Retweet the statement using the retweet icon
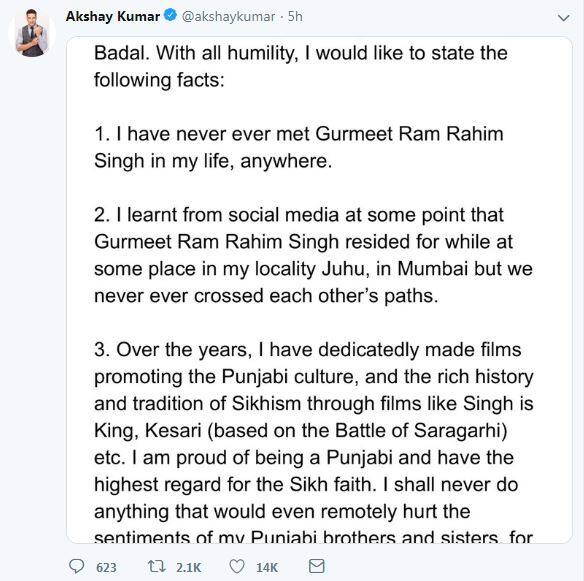This screenshot has width=584, height=581. tap(157, 566)
